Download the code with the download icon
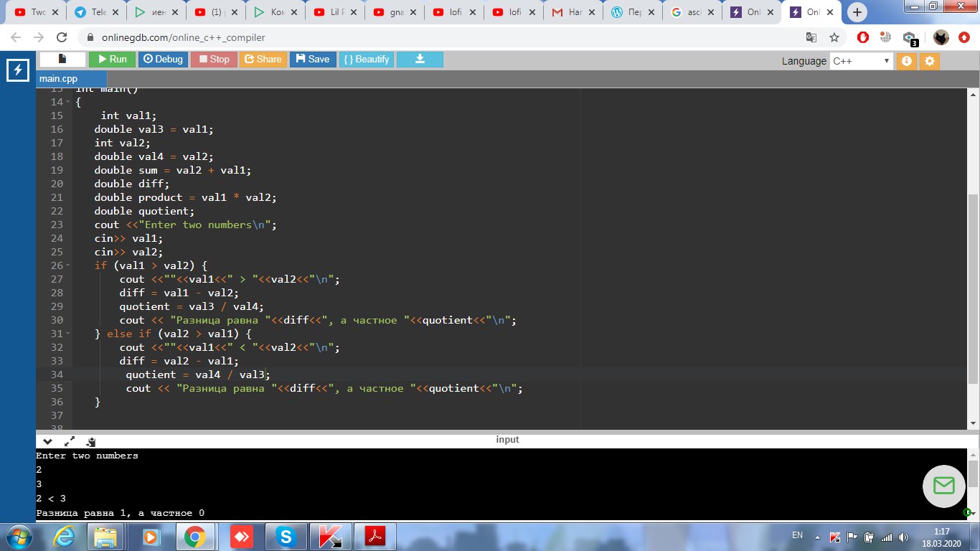Viewport: 980px width, 551px height. [420, 60]
